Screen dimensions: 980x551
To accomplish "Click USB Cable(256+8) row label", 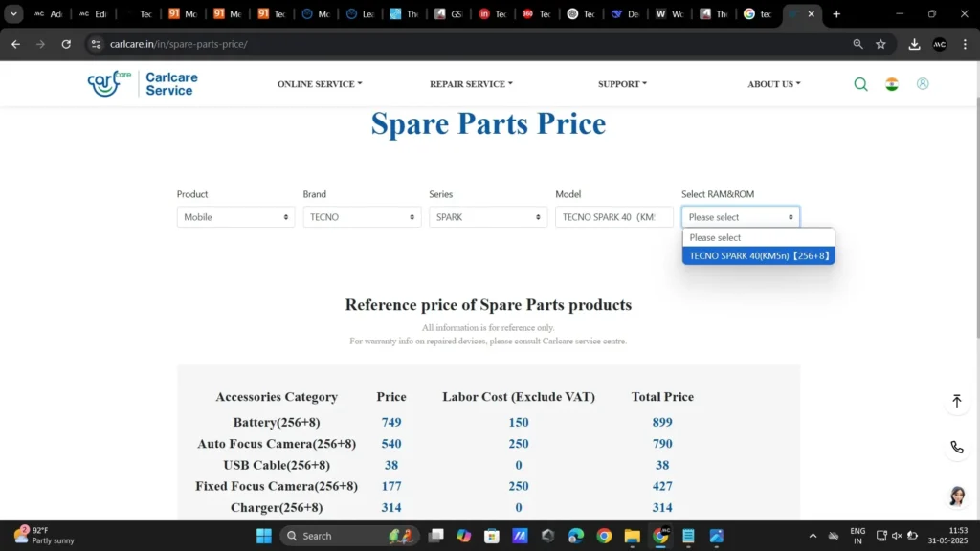I will (x=277, y=465).
